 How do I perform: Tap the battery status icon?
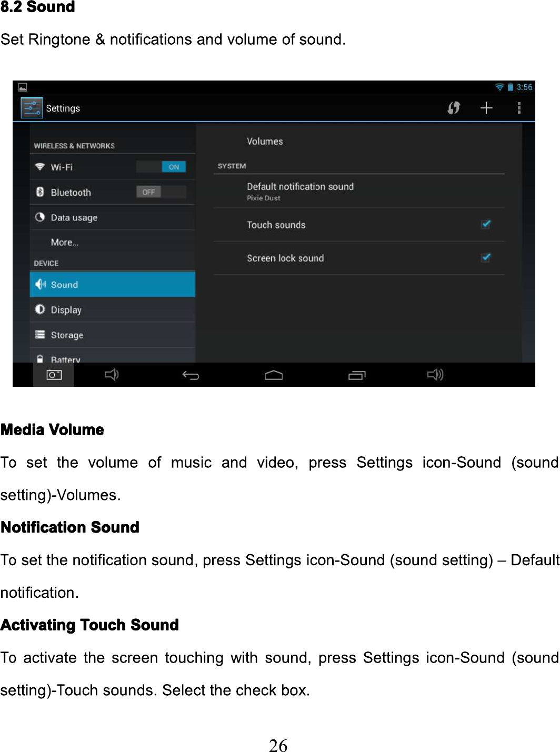click(x=510, y=87)
